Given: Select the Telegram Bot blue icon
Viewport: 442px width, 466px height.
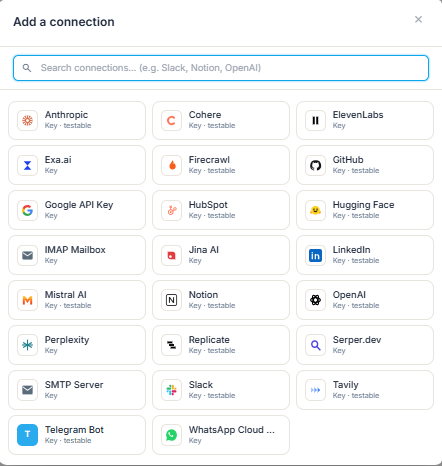Looking at the screenshot, I should coord(27,435).
